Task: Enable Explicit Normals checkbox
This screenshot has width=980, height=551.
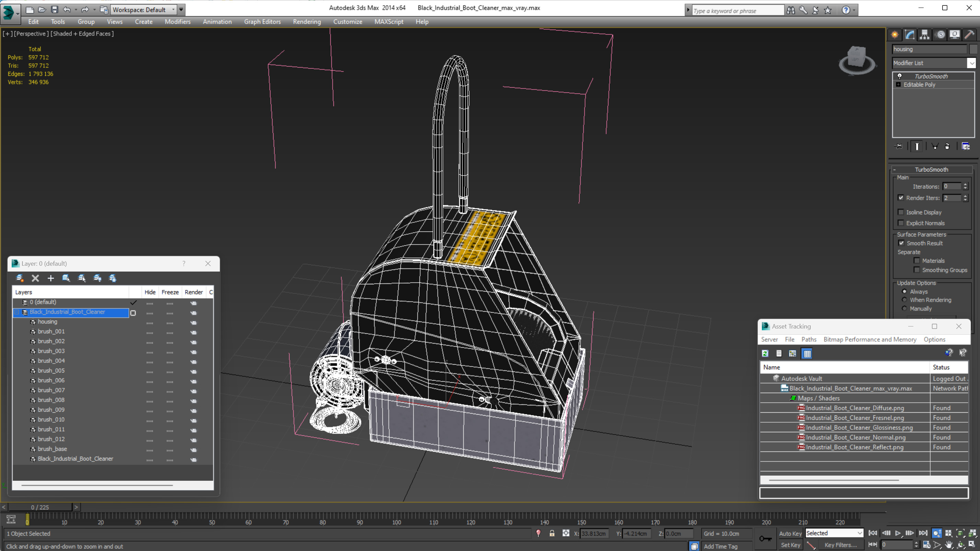Action: (901, 223)
